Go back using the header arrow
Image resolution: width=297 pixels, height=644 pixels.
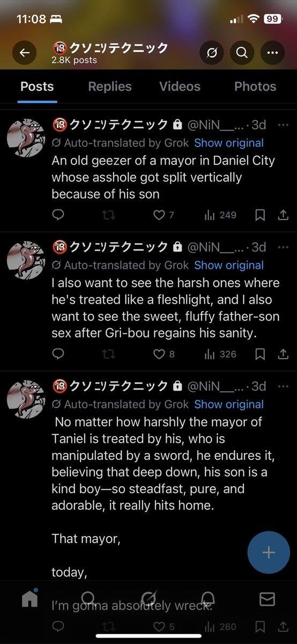25,53
